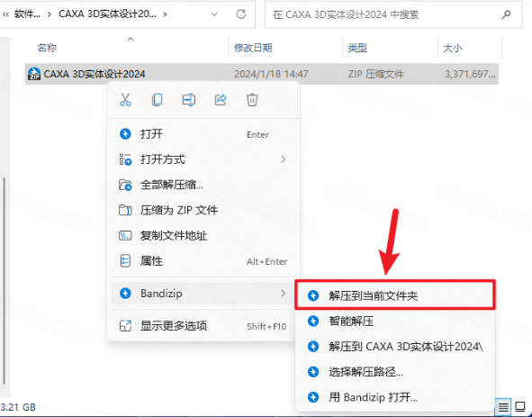Screen dimensions: 532x417
Task: Expand chevron after 软件... breadcrumb
Action: click(x=50, y=14)
